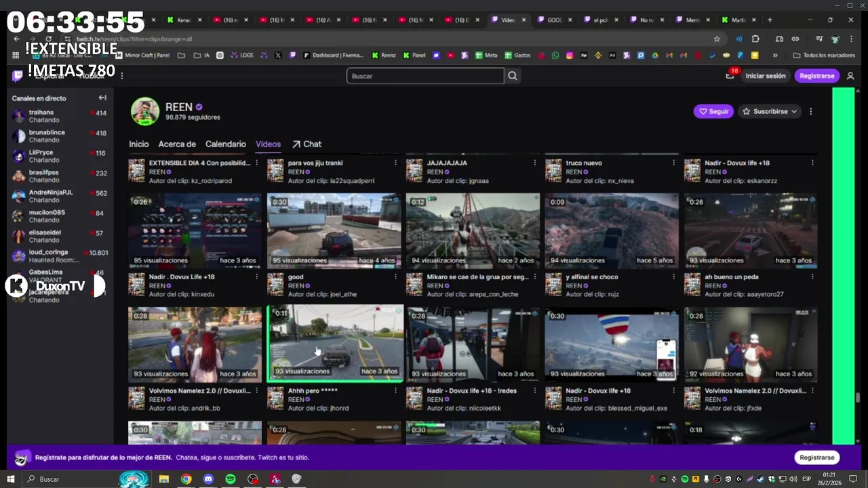
Task: Open the Todos los marcadores folder
Action: [x=824, y=55]
